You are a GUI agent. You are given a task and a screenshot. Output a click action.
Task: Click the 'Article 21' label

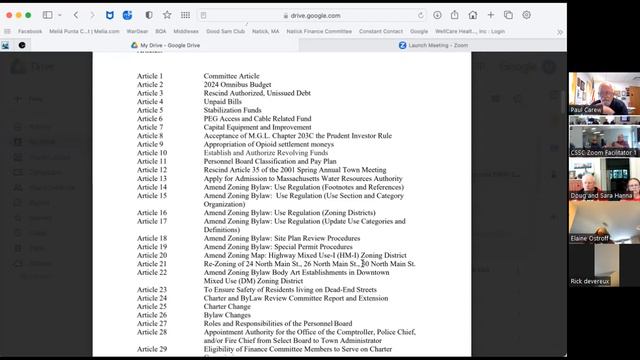152,264
